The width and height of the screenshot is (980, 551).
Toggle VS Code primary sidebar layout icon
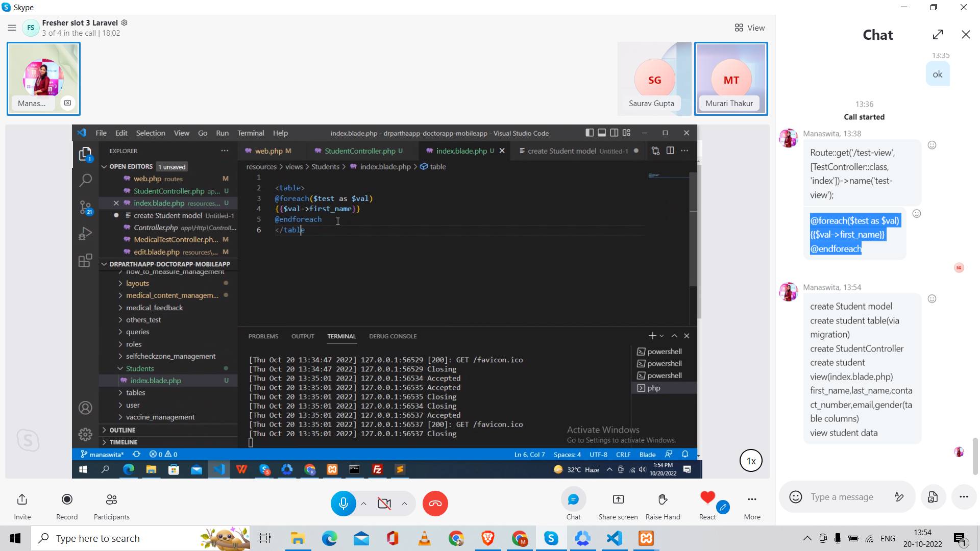589,133
